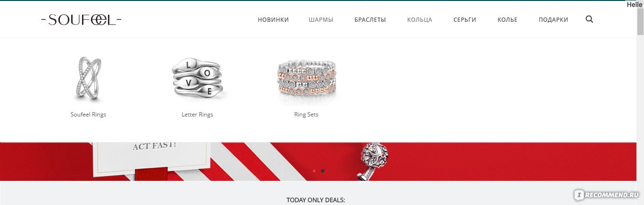
Task: Pick the stacked Ring Sets image
Action: tap(306, 80)
